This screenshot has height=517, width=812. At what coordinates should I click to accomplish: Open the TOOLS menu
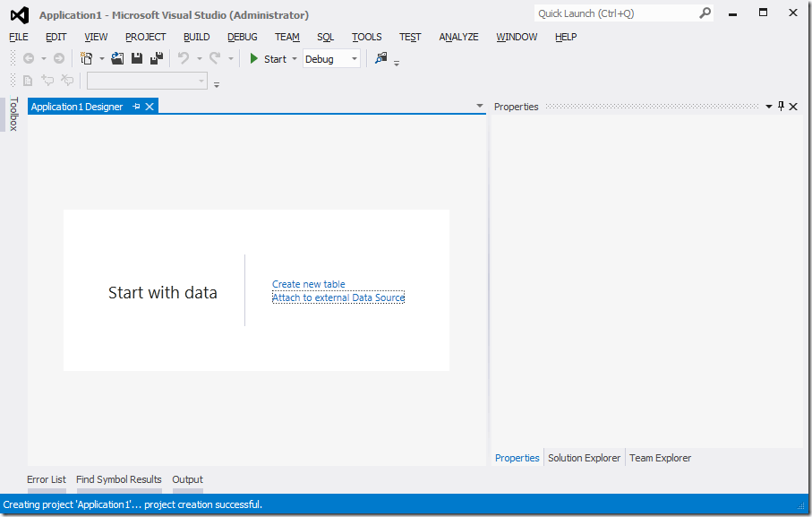(x=367, y=37)
